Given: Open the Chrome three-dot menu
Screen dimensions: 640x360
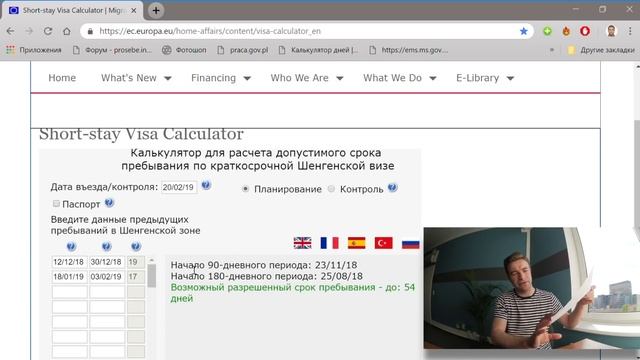Looking at the screenshot, I should pos(630,31).
